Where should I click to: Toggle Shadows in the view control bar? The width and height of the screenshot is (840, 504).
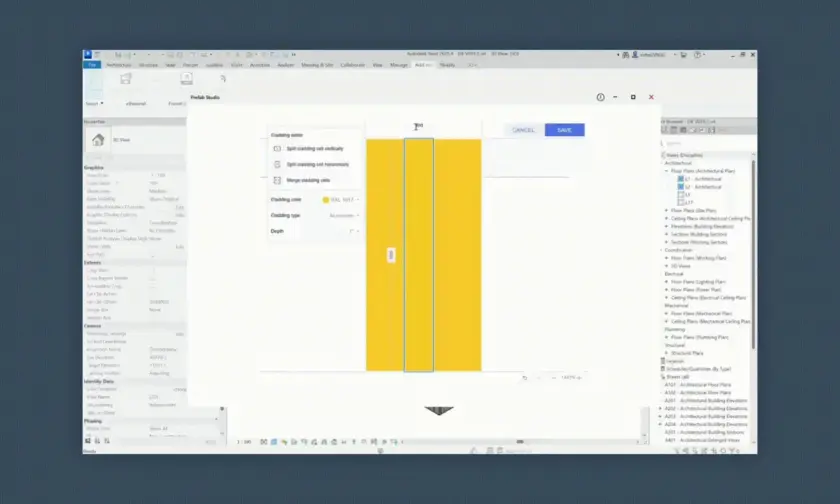tap(294, 442)
